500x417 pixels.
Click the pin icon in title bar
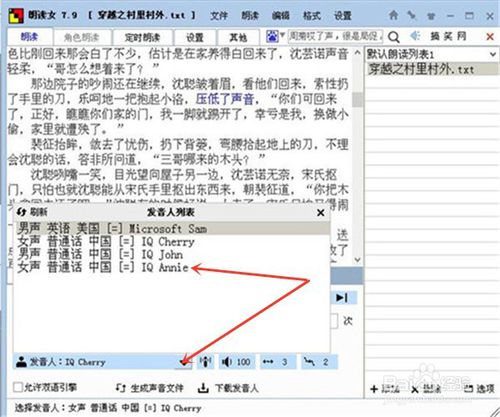point(412,15)
